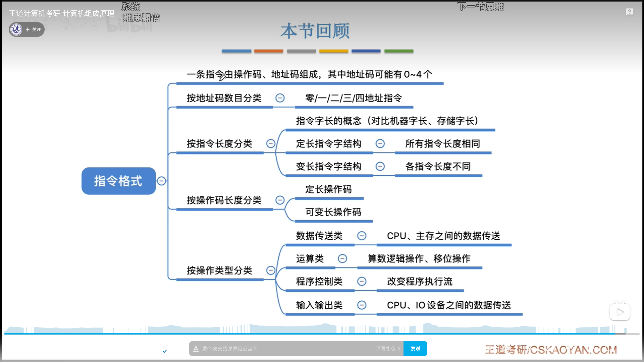The height and width of the screenshot is (362, 644).
Task: Follow the uploader via 关注 button
Action: pos(33,29)
